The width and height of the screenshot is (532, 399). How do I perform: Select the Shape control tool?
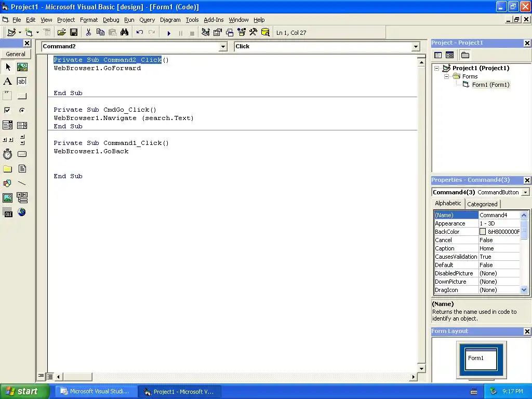(7, 183)
